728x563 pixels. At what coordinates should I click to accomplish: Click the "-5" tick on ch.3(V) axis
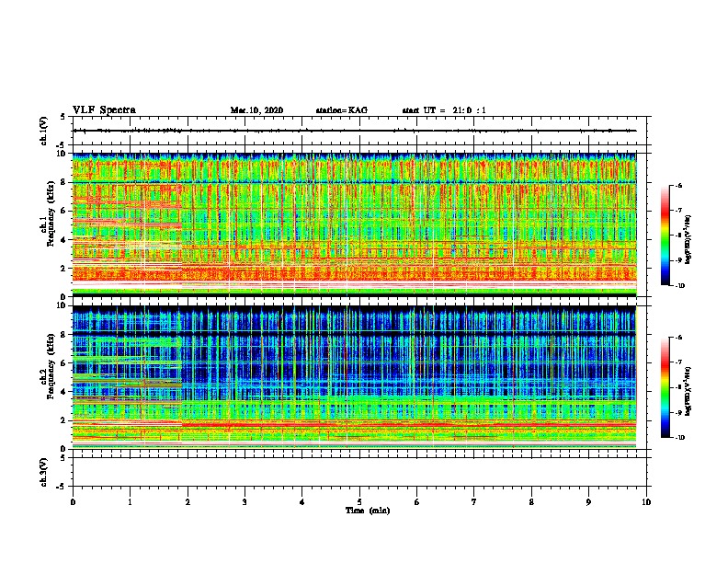[62, 487]
